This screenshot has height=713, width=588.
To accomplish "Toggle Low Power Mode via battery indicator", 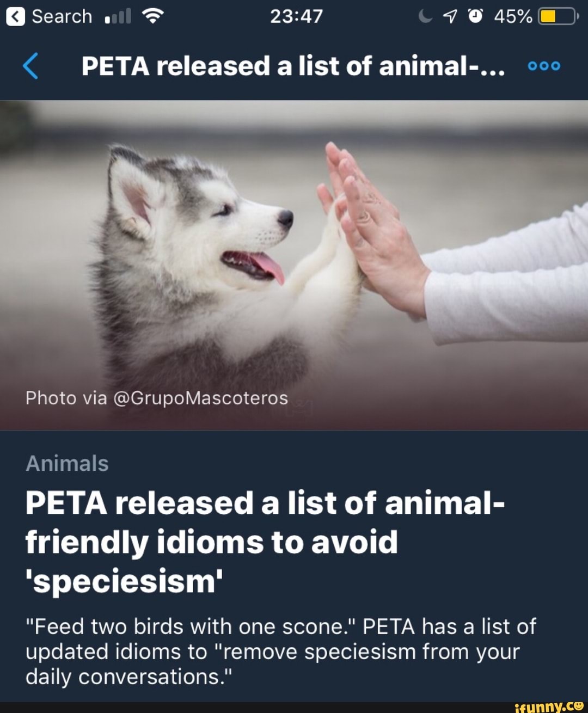I will [556, 16].
